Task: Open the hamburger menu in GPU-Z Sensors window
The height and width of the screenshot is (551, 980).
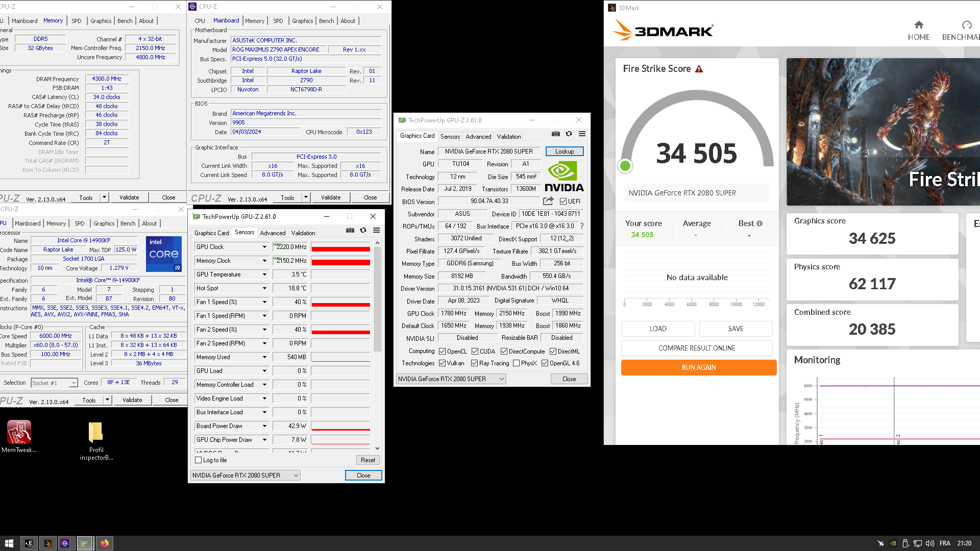Action: [x=376, y=230]
